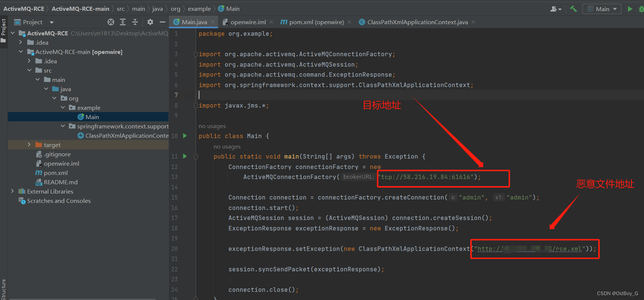Click the rce.xml URL string in code
Screen dimensions: 644x300
pyautogui.click(x=529, y=249)
